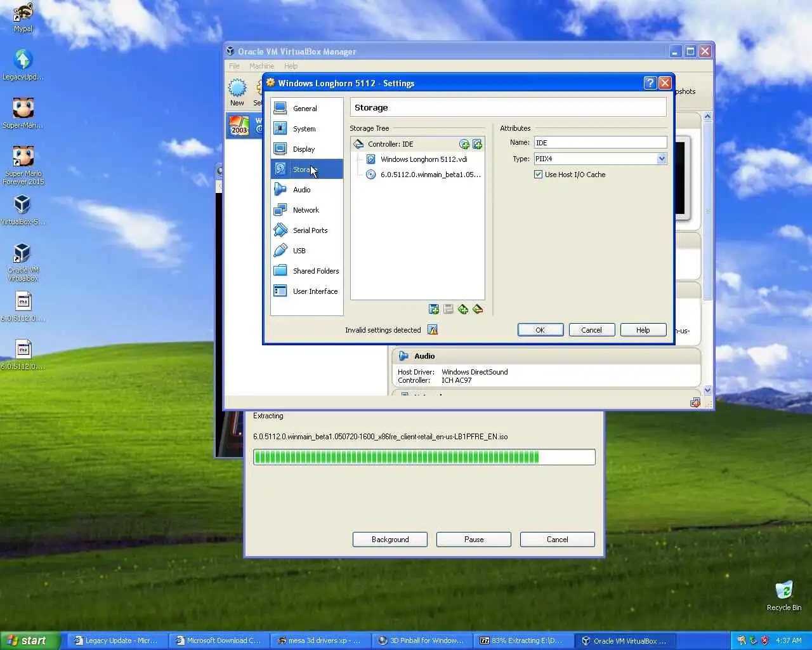Viewport: 812px width, 650px height.
Task: Select the Storage settings category
Action: 307,169
